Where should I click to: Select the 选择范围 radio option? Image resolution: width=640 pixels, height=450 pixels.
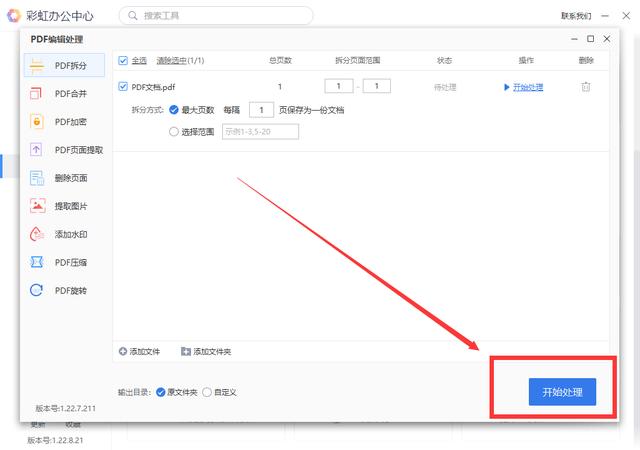click(174, 131)
